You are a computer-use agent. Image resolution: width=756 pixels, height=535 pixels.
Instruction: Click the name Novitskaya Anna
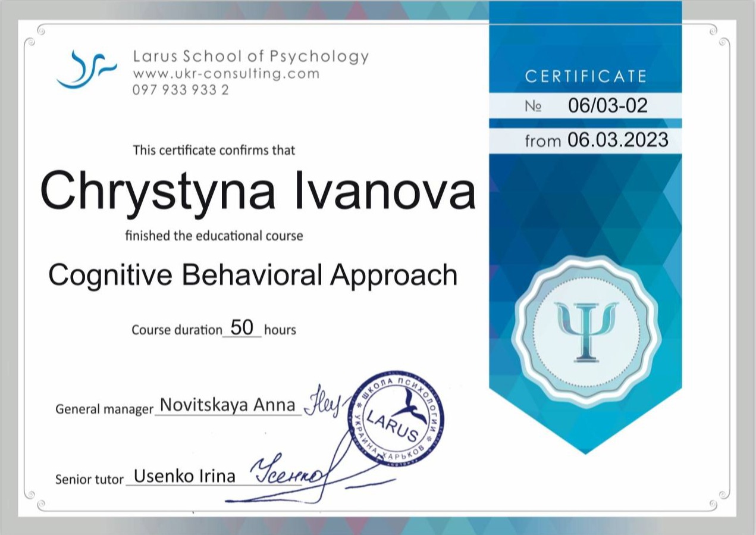click(228, 405)
